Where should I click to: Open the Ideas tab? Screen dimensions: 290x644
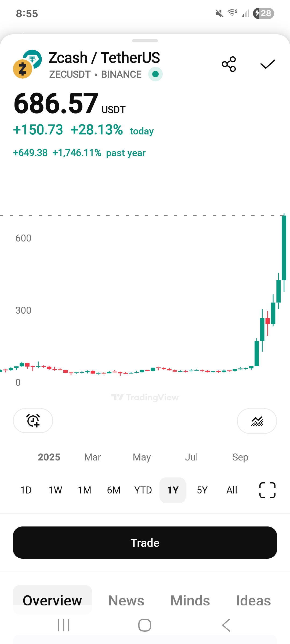point(253,600)
